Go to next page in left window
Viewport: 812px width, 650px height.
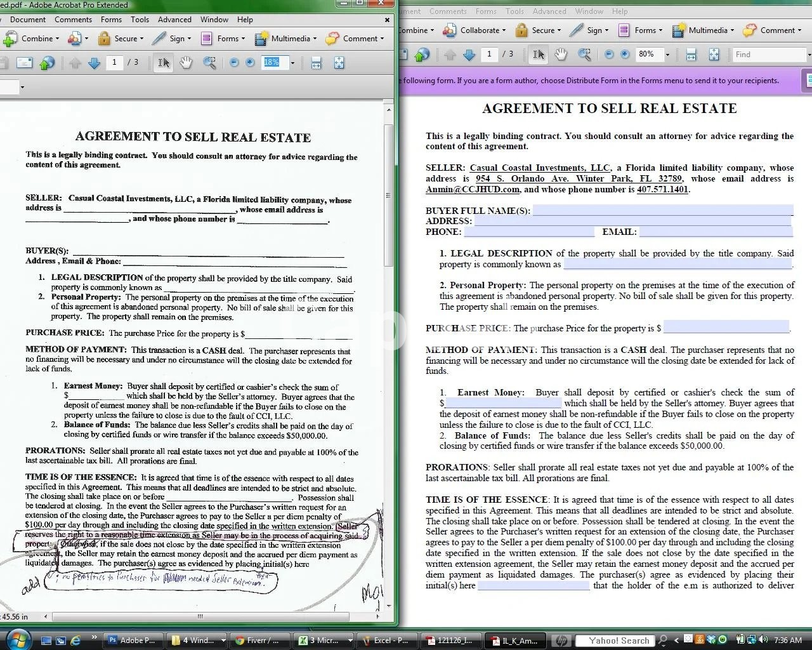(x=94, y=62)
